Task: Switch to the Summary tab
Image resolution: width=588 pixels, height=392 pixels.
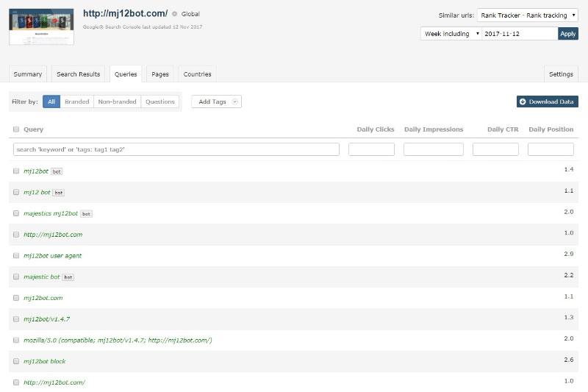Action: click(x=28, y=74)
